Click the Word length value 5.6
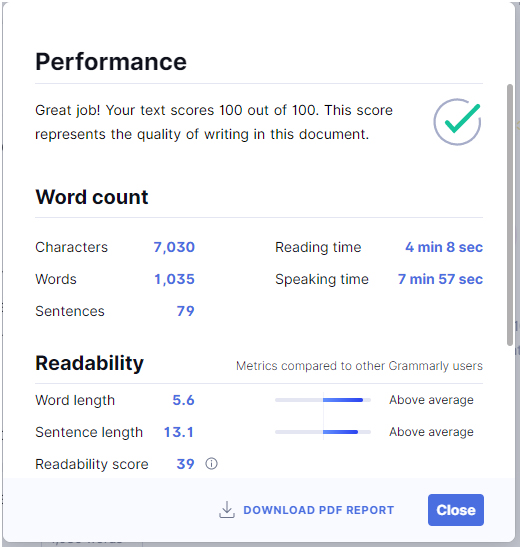Image resolution: width=522 pixels, height=549 pixels. tap(183, 400)
